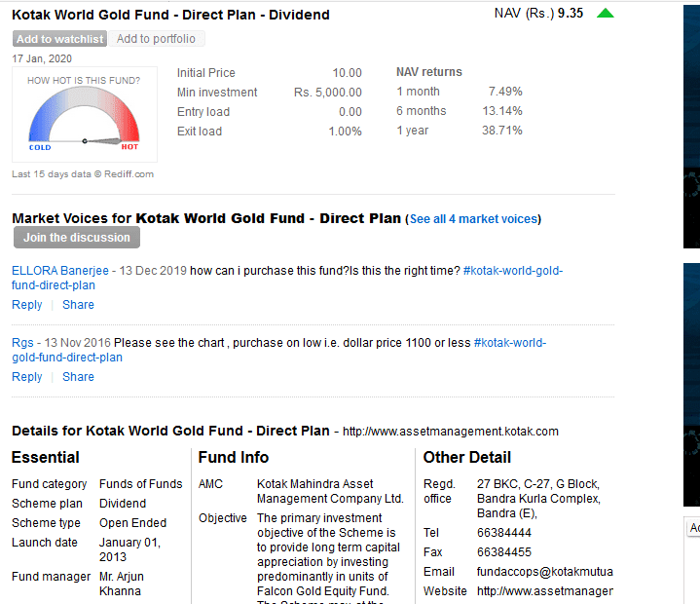700x604 pixels.
Task: Click Fund category value Funds of Funds
Action: 140,484
